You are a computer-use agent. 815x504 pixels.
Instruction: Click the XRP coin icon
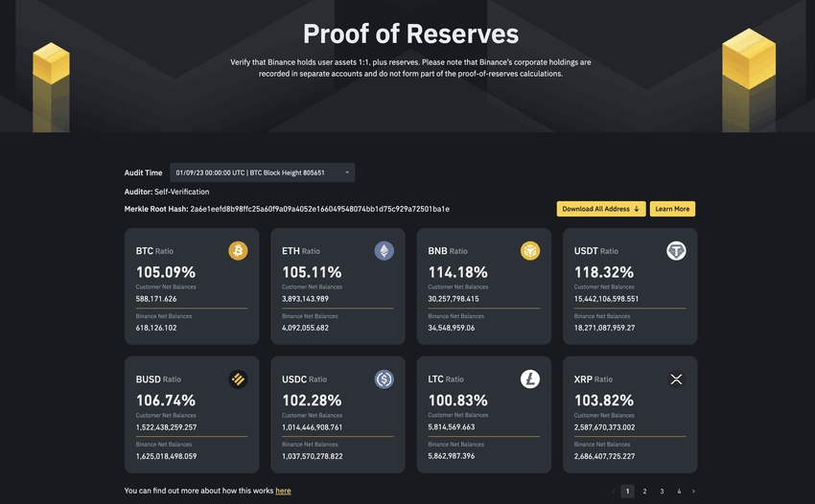676,379
